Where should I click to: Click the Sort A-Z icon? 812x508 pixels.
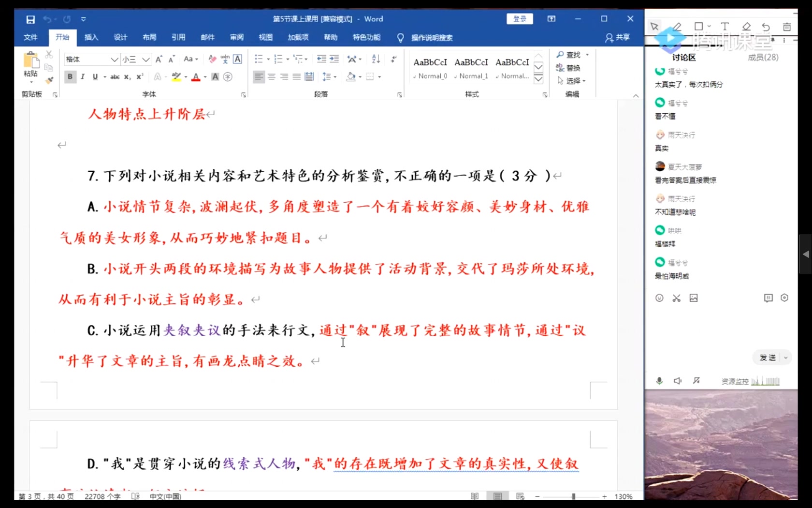[376, 59]
